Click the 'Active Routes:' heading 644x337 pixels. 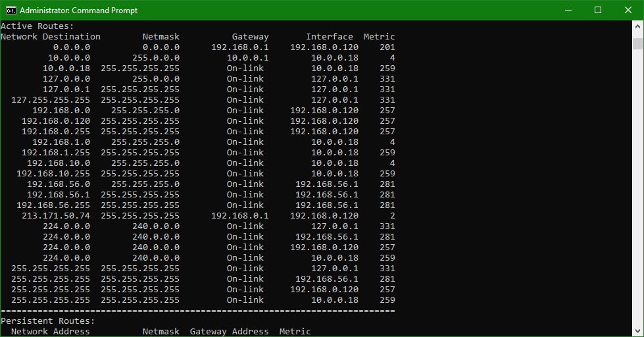coord(37,26)
